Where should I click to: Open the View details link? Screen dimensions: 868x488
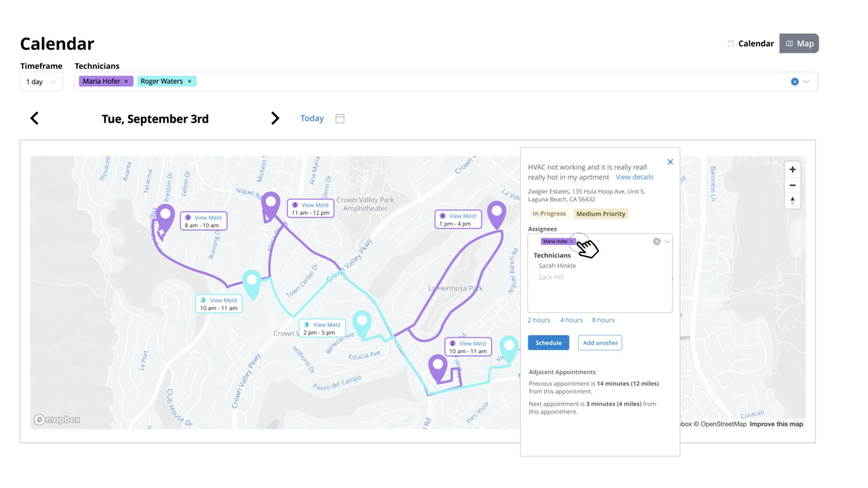click(634, 177)
